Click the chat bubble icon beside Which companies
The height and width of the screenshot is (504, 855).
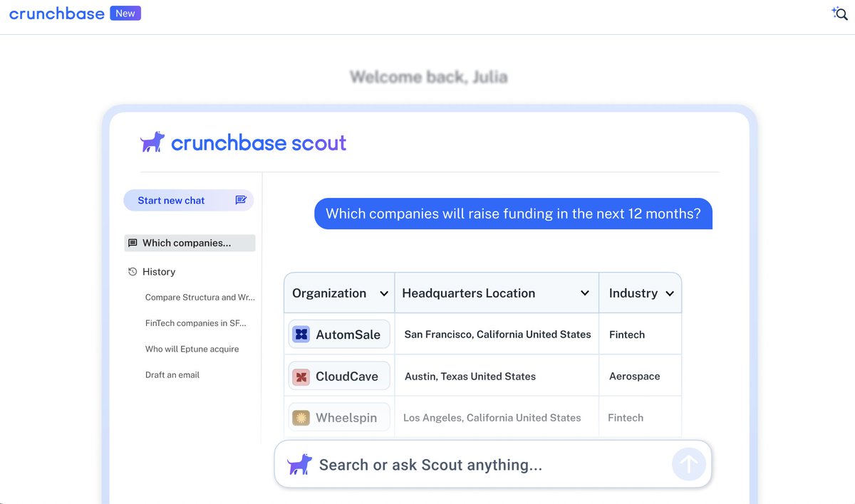(133, 243)
